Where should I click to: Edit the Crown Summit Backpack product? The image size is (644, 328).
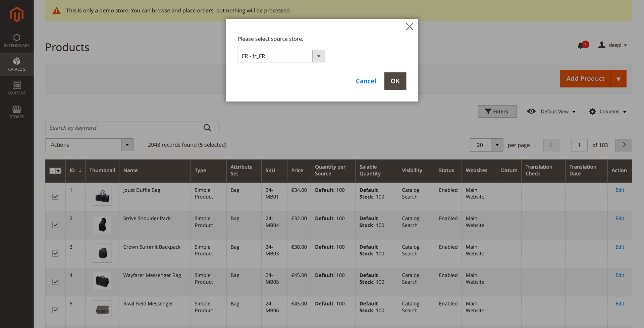pyautogui.click(x=620, y=247)
